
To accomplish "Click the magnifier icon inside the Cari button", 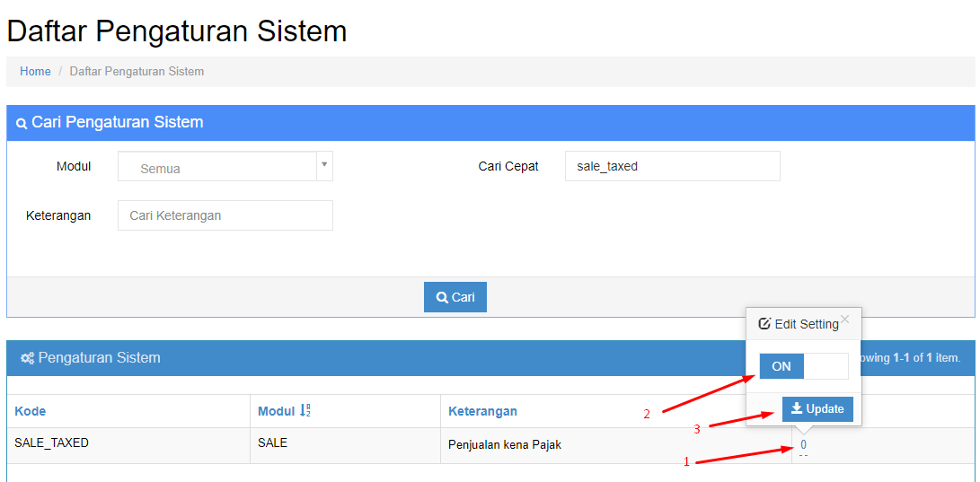I will tap(442, 297).
